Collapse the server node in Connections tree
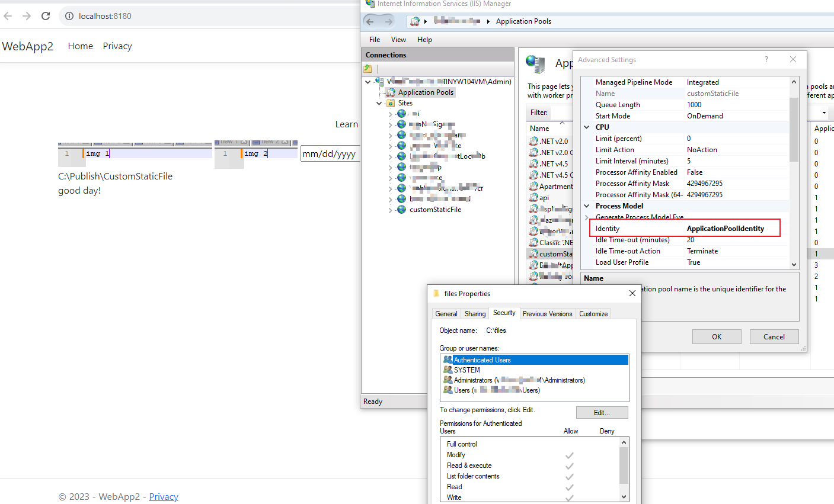 coord(368,82)
